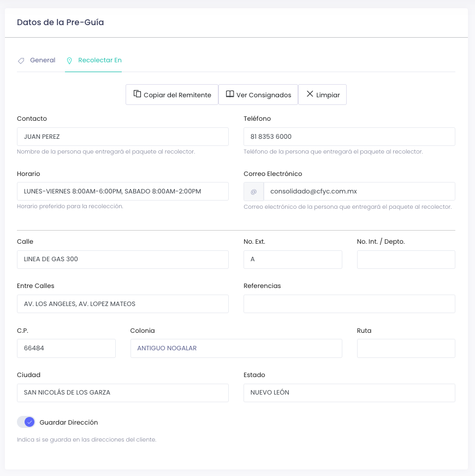The height and width of the screenshot is (476, 475).
Task: Switch to the General tab
Action: tap(43, 60)
